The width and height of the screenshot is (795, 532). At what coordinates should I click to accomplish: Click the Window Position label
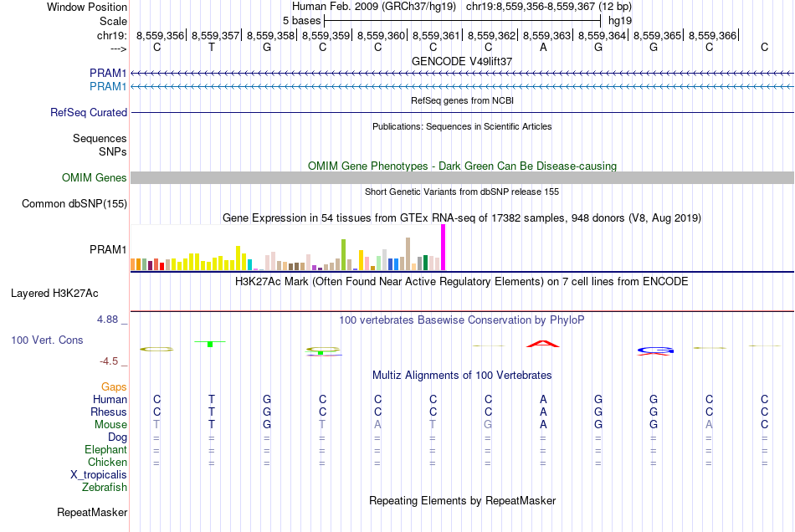(x=87, y=7)
